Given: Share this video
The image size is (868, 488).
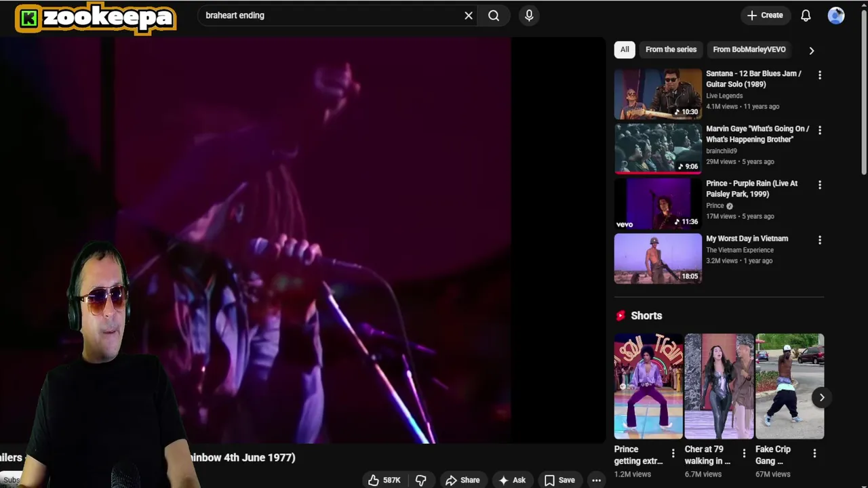Looking at the screenshot, I should point(462,480).
